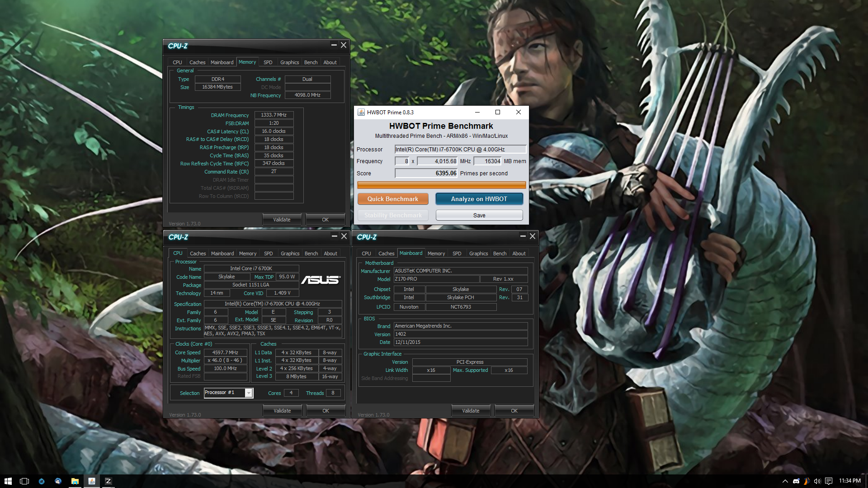
Task: Open Bench tab in top CPU-Z window
Action: coord(311,62)
